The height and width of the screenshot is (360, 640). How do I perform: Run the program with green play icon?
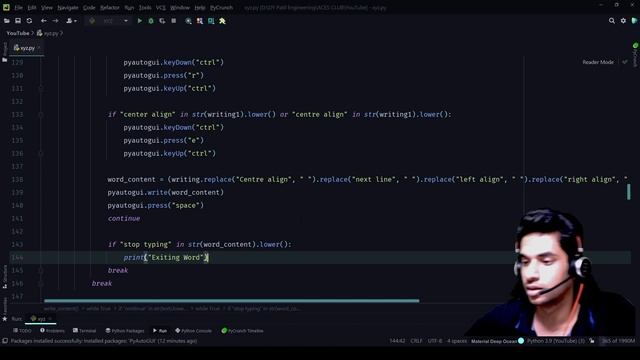[140, 21]
